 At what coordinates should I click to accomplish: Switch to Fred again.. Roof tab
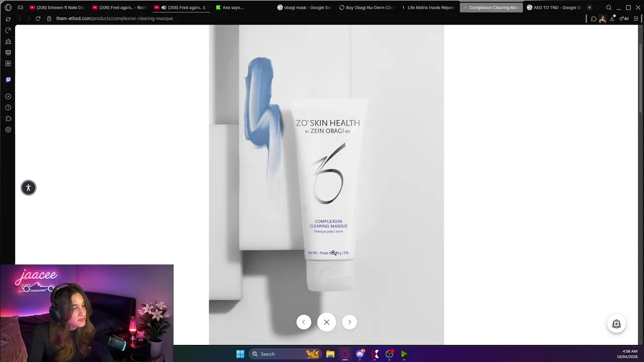coord(119,8)
